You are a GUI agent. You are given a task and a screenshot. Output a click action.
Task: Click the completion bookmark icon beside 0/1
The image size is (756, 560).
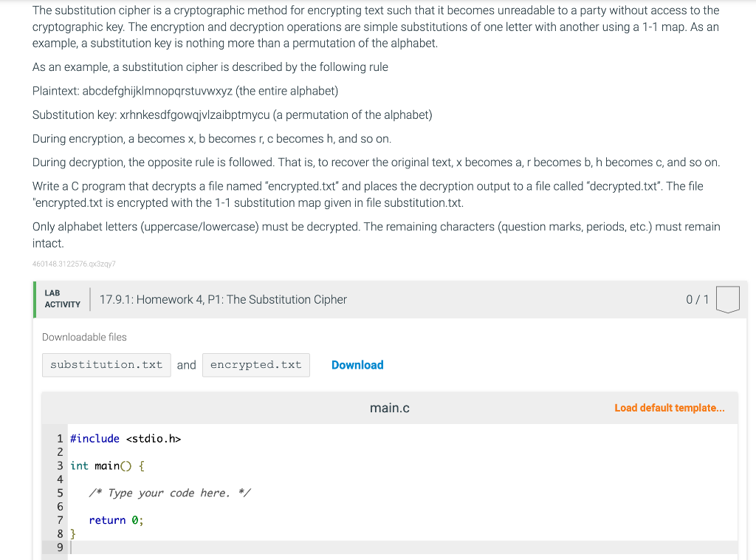pos(728,299)
